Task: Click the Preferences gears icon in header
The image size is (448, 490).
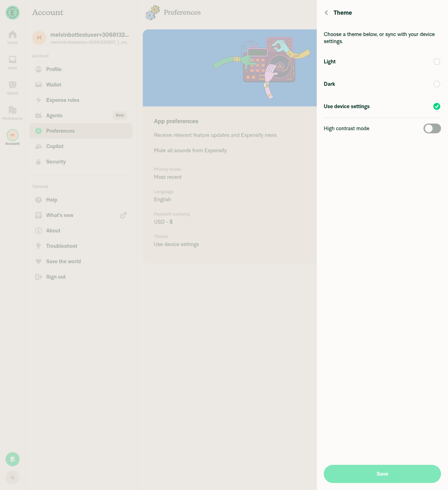Action: (x=153, y=13)
